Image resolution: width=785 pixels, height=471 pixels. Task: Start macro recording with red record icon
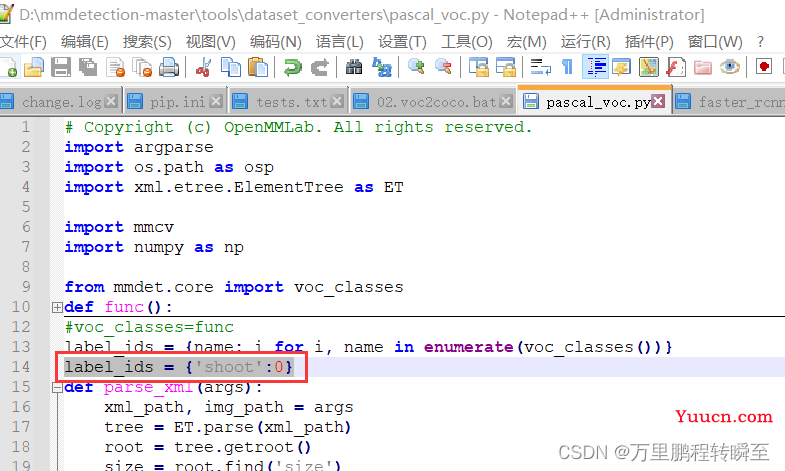[x=764, y=67]
